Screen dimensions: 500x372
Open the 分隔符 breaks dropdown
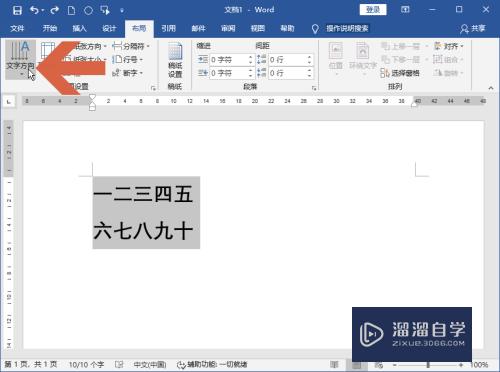pyautogui.click(x=131, y=46)
